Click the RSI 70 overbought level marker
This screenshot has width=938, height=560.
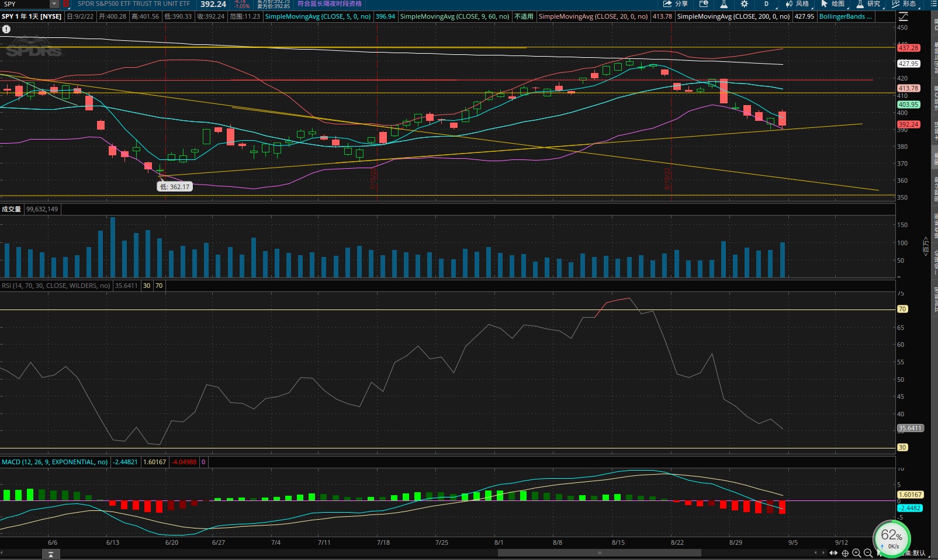[902, 309]
